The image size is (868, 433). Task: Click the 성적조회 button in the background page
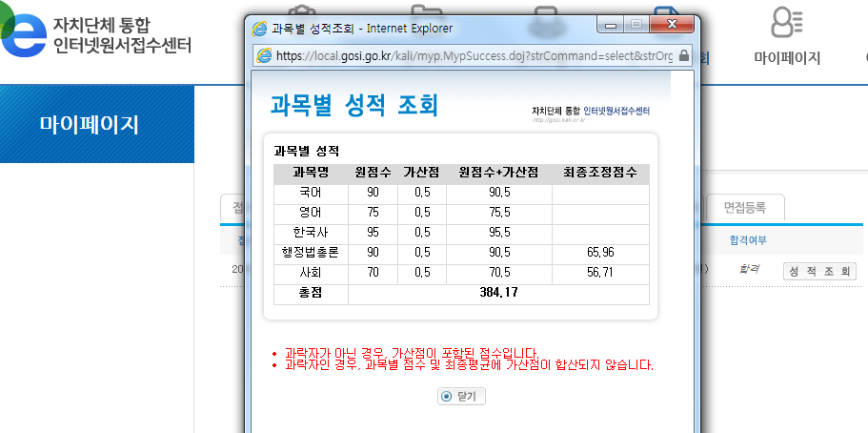click(819, 272)
